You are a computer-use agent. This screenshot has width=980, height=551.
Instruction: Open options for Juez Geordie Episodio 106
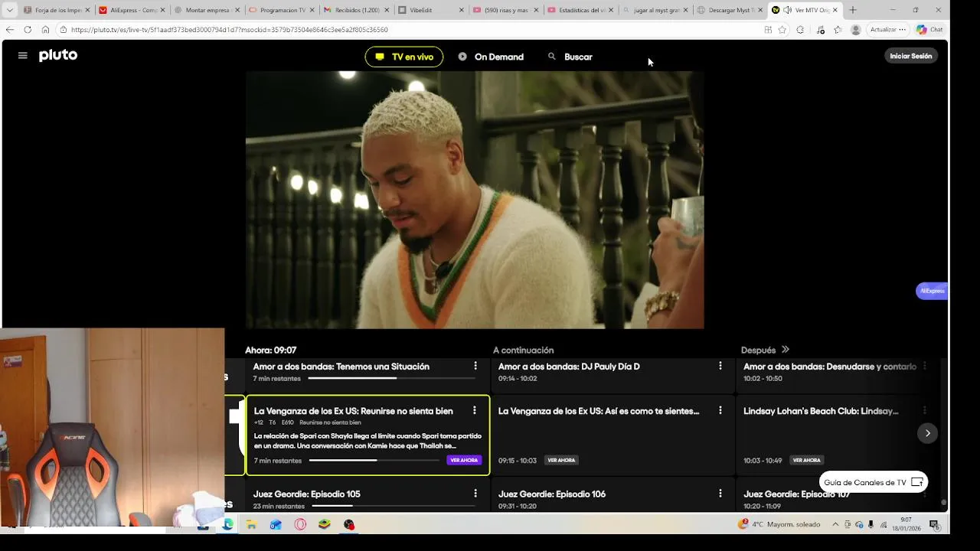pyautogui.click(x=720, y=494)
